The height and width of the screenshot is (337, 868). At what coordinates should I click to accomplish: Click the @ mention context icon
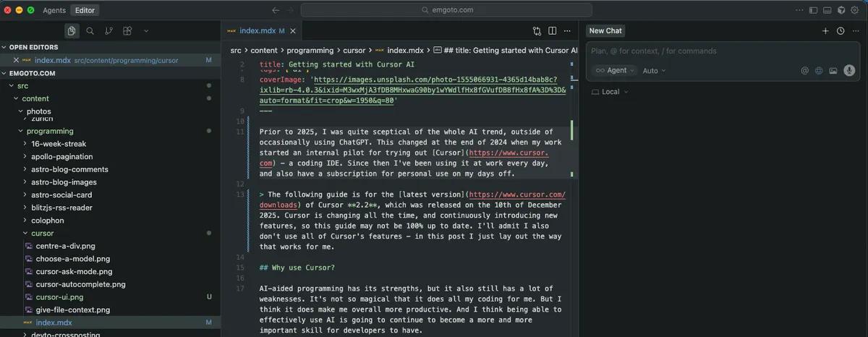pos(804,71)
